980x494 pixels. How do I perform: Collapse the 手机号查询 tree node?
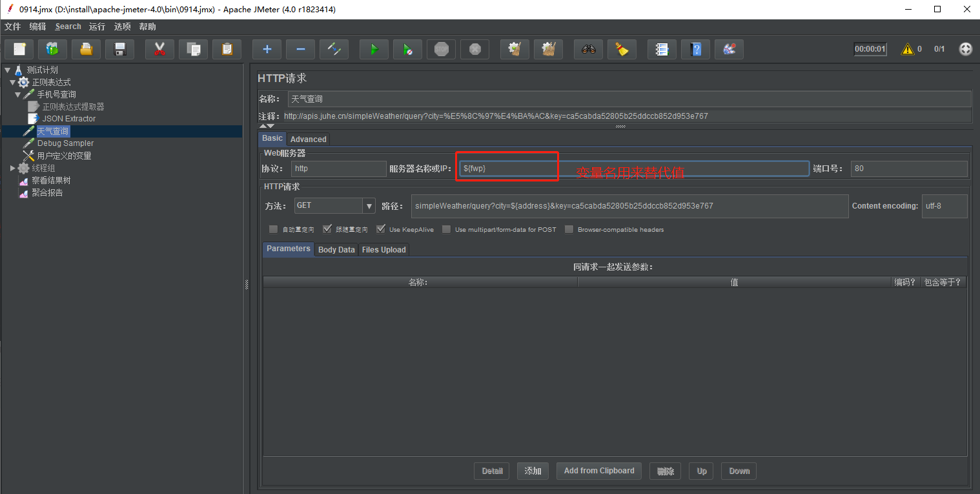17,94
